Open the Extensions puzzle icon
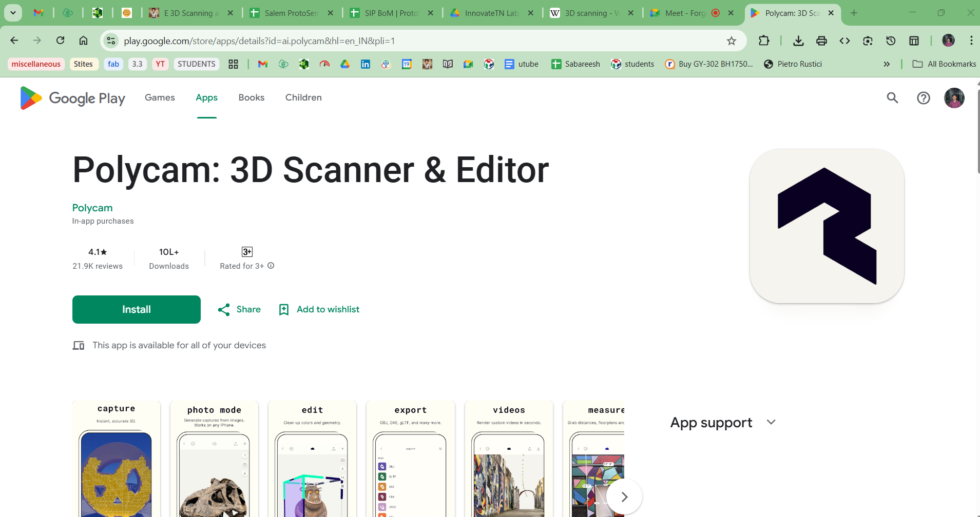The width and height of the screenshot is (980, 517). (764, 41)
